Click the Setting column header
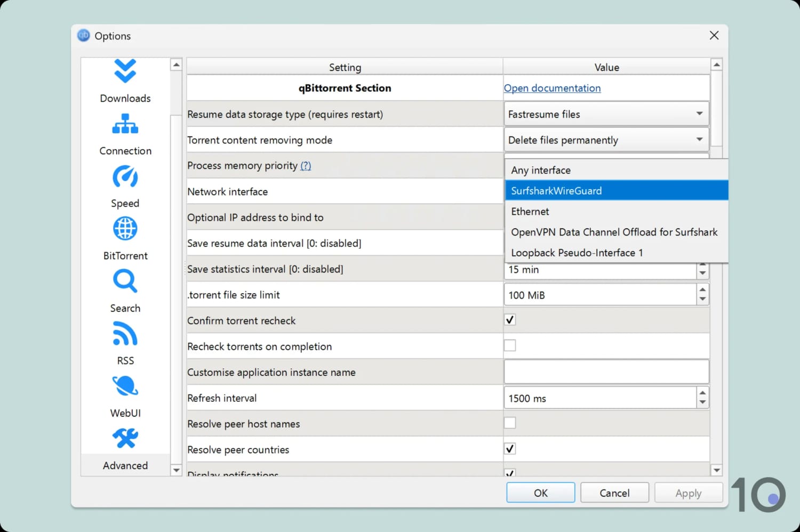800x532 pixels. (345, 67)
